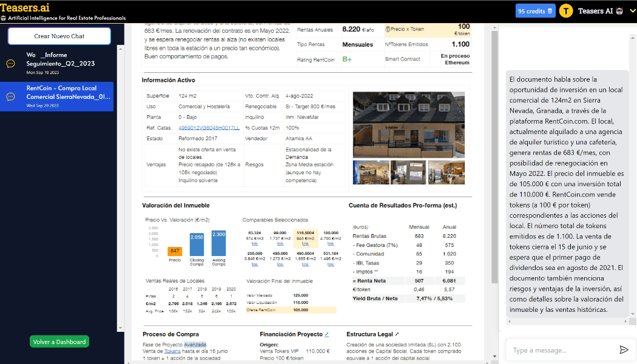Go back with Volver a Dashboard
This screenshot has width=637, height=364.
(x=59, y=342)
